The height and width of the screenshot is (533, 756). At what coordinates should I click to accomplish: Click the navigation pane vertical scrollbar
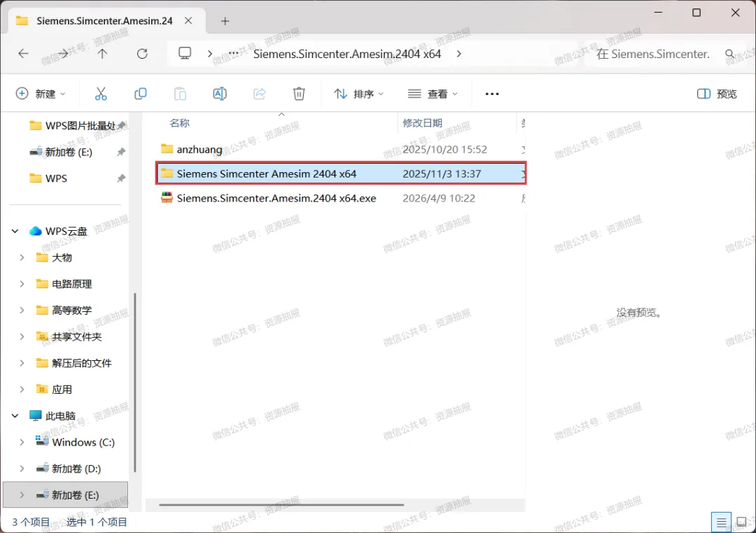click(134, 383)
